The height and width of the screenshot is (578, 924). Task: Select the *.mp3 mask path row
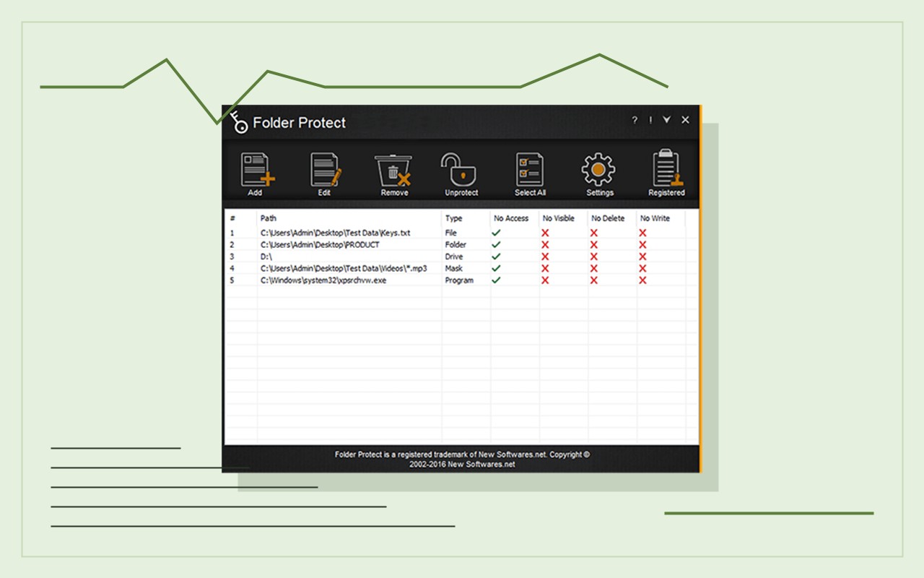tap(344, 268)
